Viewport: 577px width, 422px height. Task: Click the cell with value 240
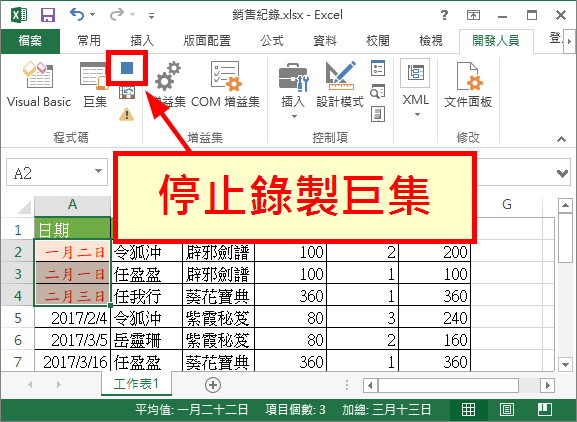(x=435, y=318)
